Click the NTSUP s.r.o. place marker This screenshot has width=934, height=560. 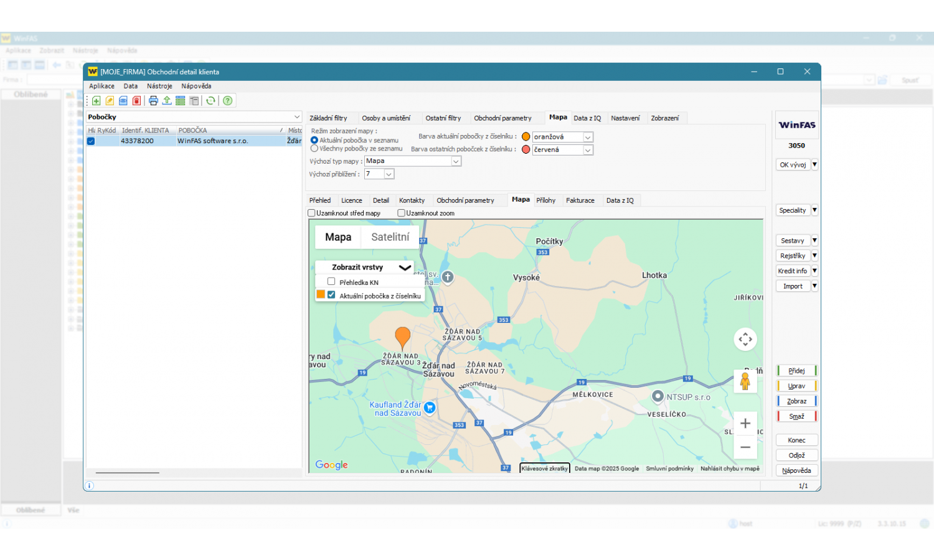click(658, 396)
